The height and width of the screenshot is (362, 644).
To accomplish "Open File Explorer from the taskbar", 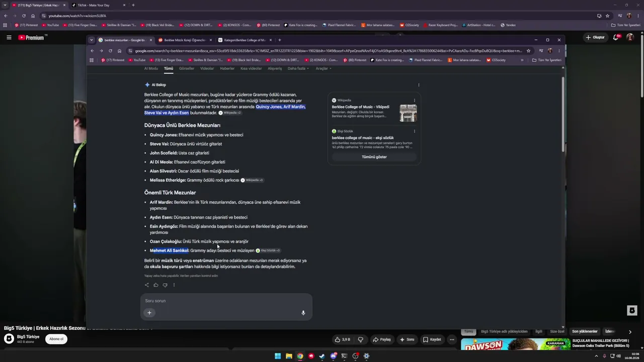I will pyautogui.click(x=289, y=356).
